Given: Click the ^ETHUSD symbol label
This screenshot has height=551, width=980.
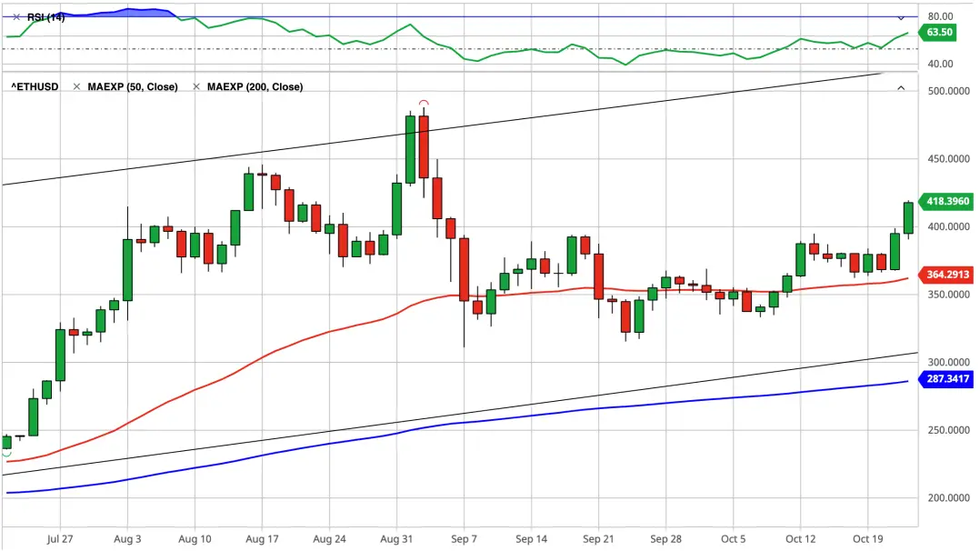Looking at the screenshot, I should pyautogui.click(x=35, y=87).
